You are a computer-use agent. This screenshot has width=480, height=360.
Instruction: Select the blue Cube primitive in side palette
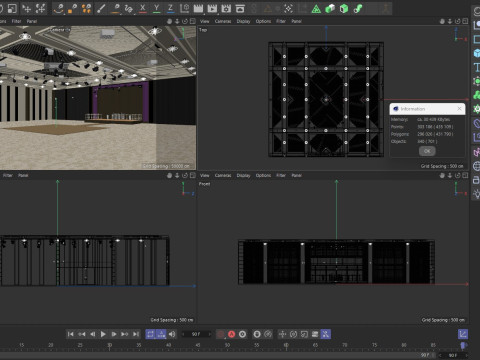[477, 53]
